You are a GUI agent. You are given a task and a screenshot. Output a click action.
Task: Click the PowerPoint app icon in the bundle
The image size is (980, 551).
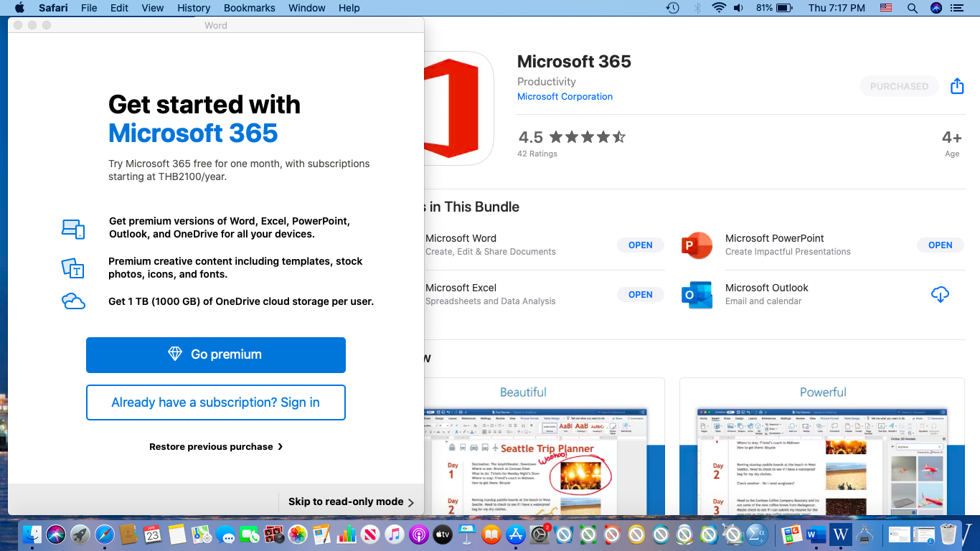(x=697, y=245)
